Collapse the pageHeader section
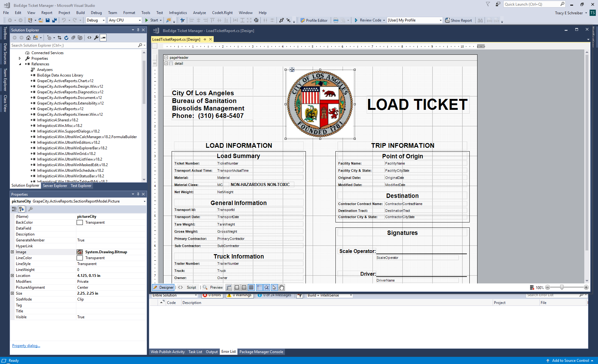This screenshot has height=364, width=598. 166,58
